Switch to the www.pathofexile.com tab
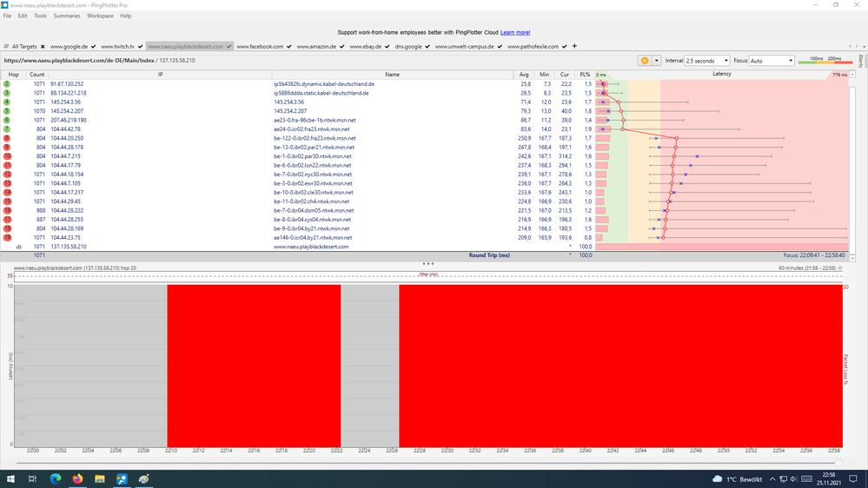 (x=533, y=47)
